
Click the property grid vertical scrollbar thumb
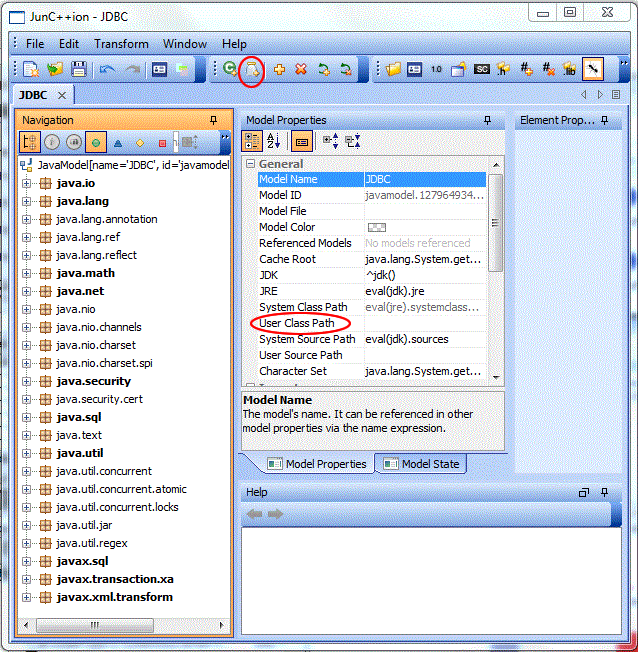[495, 223]
